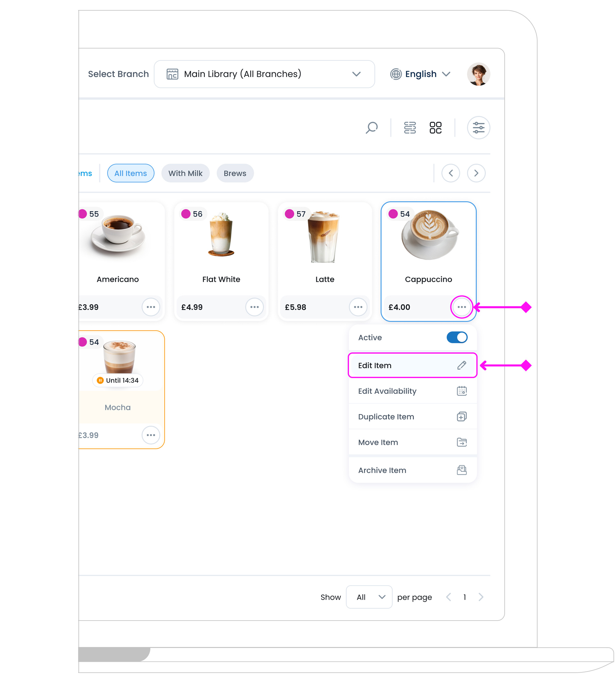
Task: Open the English language dropdown
Action: [x=420, y=74]
